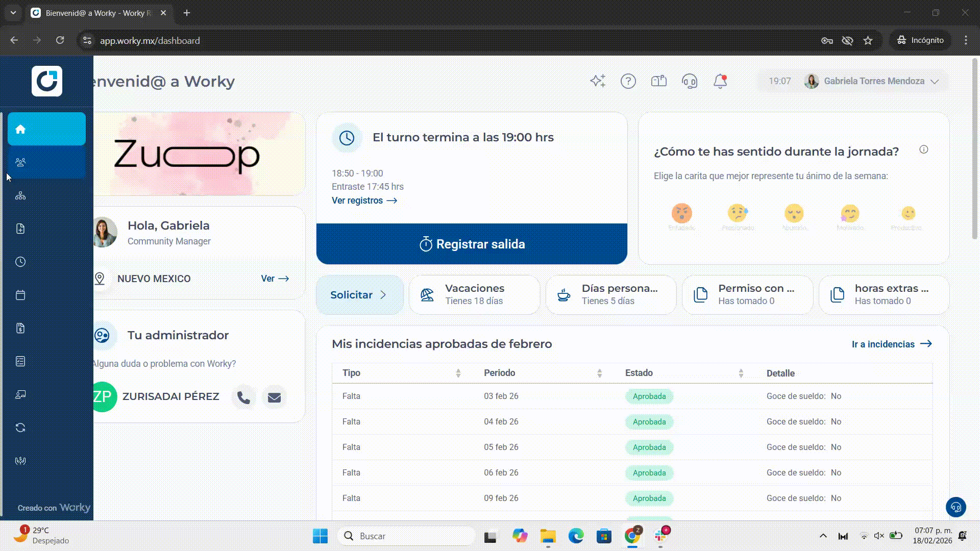The image size is (980, 551).
Task: Click the Zuop company banner
Action: pyautogui.click(x=200, y=154)
